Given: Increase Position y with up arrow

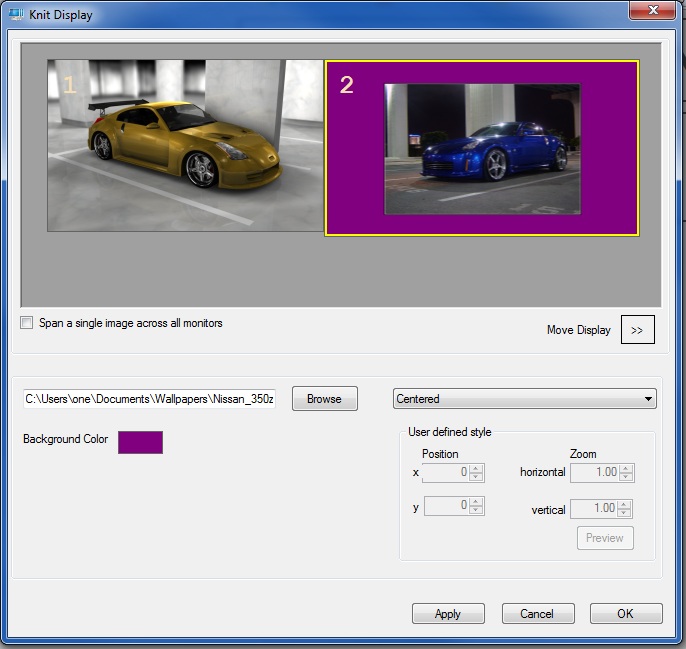Looking at the screenshot, I should tap(476, 502).
